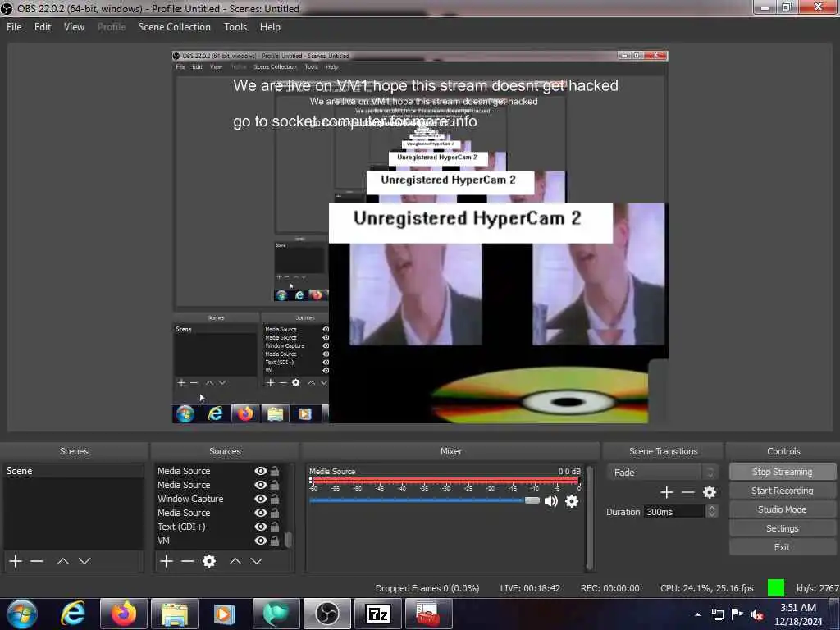The width and height of the screenshot is (840, 630).
Task: Open the Fade transition dropdown
Action: tap(663, 472)
